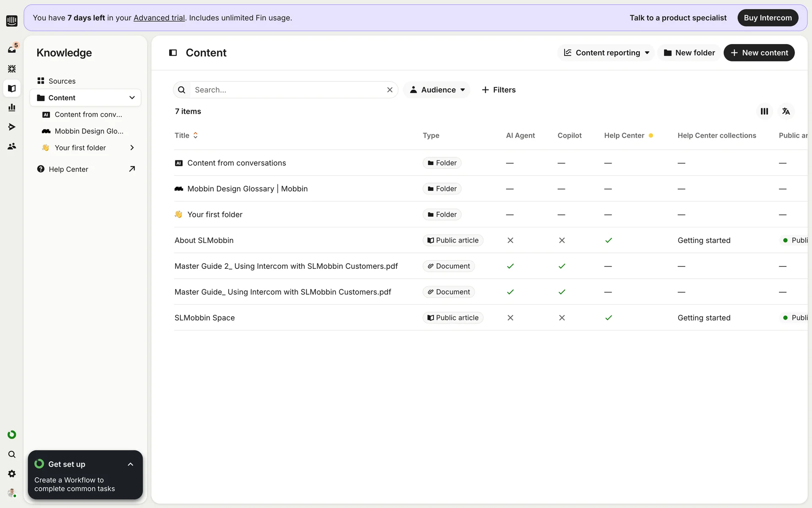Follow the Advanced trial link

[159, 18]
